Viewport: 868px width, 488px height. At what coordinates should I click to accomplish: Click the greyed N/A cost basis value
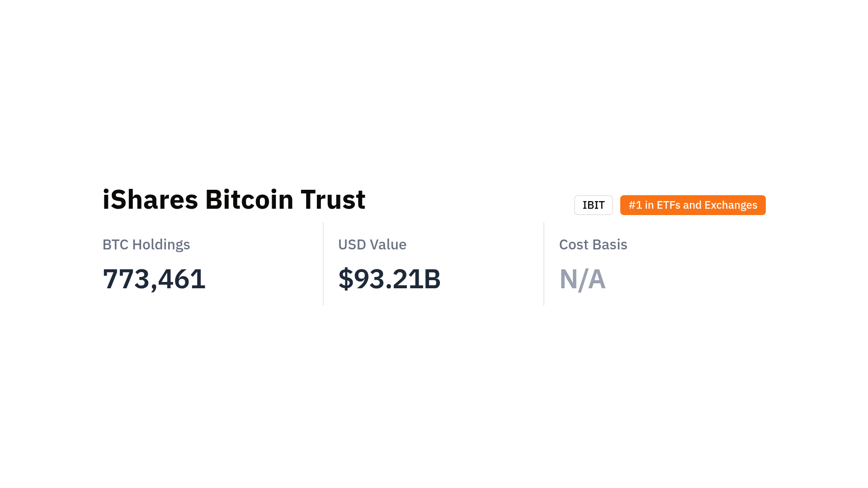click(582, 279)
